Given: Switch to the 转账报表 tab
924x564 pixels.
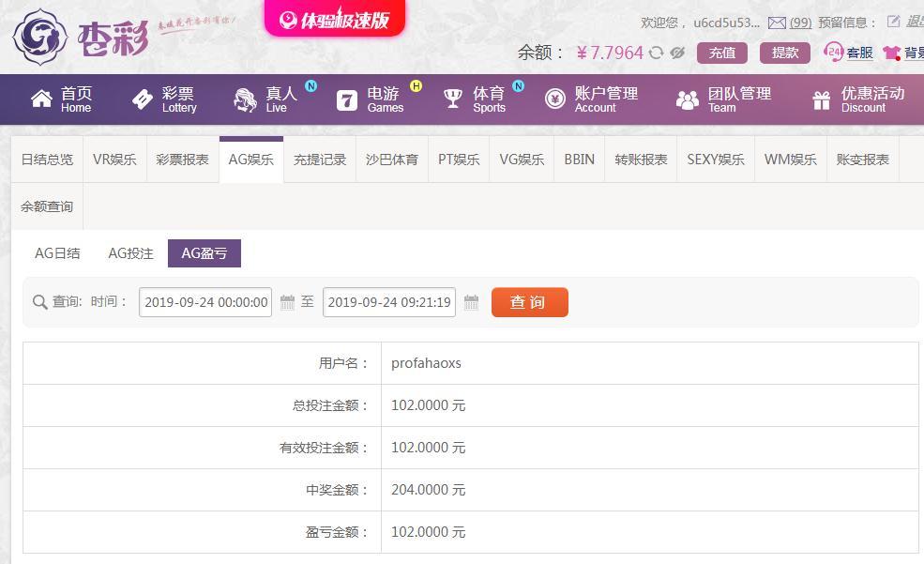Looking at the screenshot, I should (x=641, y=160).
